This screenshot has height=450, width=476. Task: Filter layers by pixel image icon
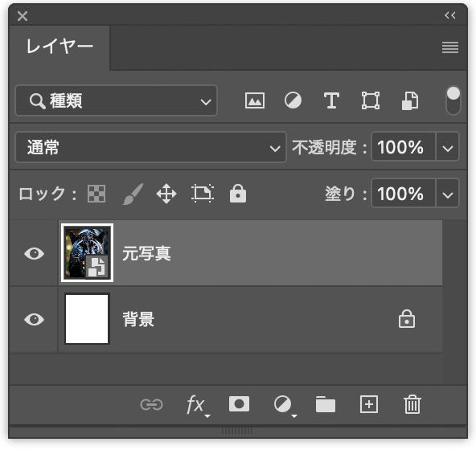click(x=254, y=100)
